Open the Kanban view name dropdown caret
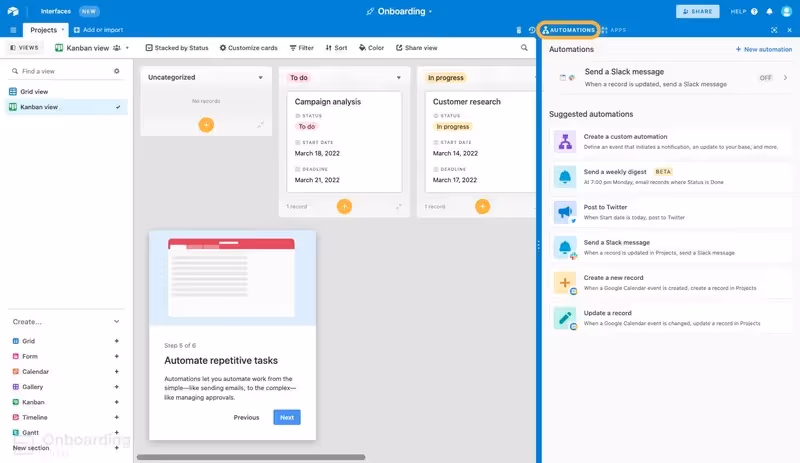This screenshot has height=463, width=800. (x=127, y=48)
